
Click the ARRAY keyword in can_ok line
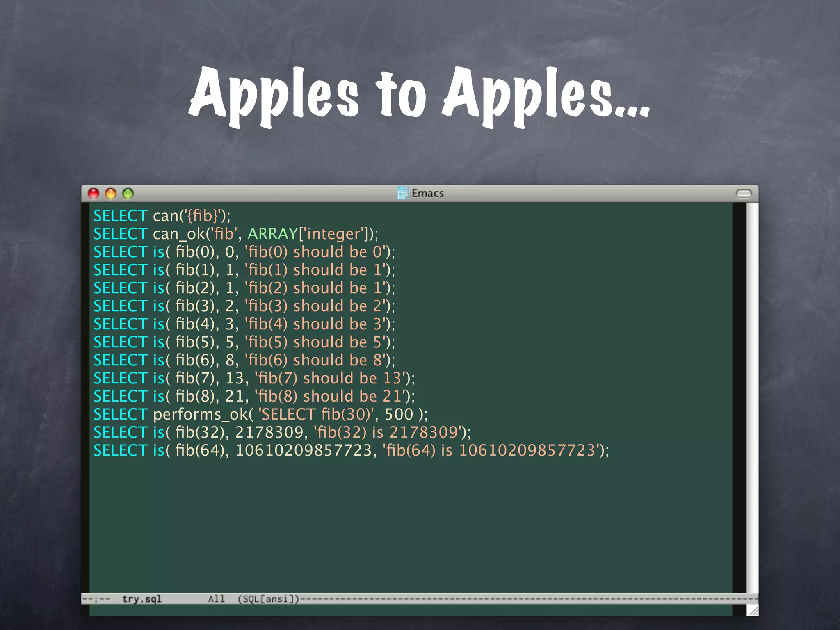click(272, 234)
